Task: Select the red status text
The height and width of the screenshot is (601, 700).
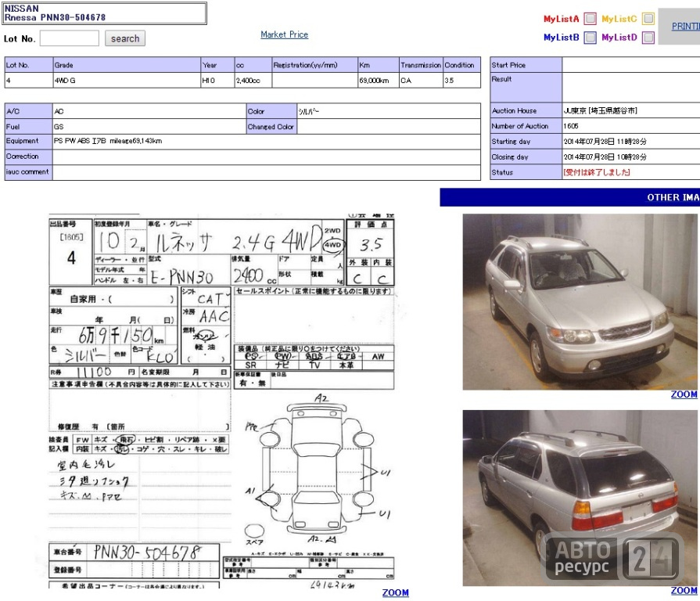Action: [x=597, y=172]
